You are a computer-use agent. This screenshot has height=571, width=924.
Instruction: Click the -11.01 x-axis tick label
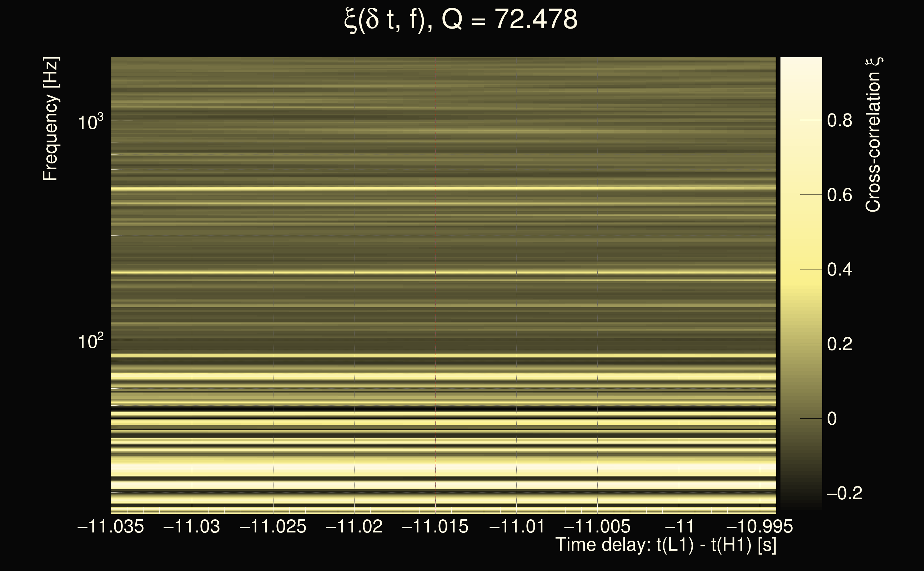(517, 526)
